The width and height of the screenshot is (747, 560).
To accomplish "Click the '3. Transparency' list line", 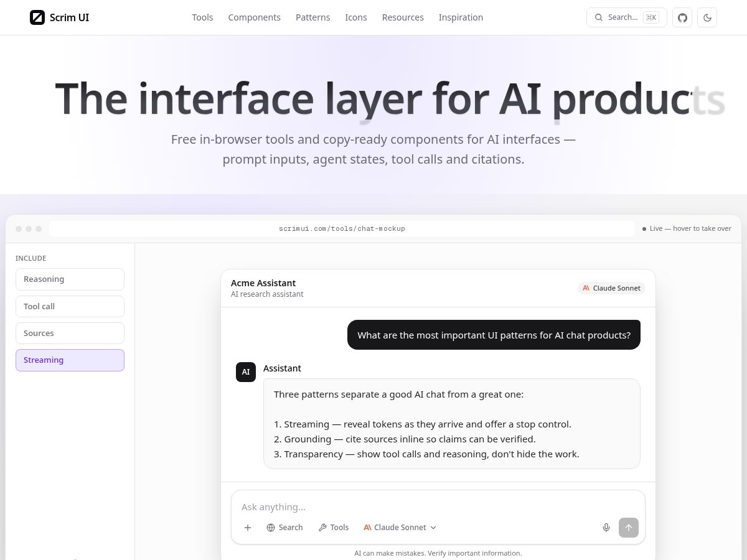I will coord(426,454).
